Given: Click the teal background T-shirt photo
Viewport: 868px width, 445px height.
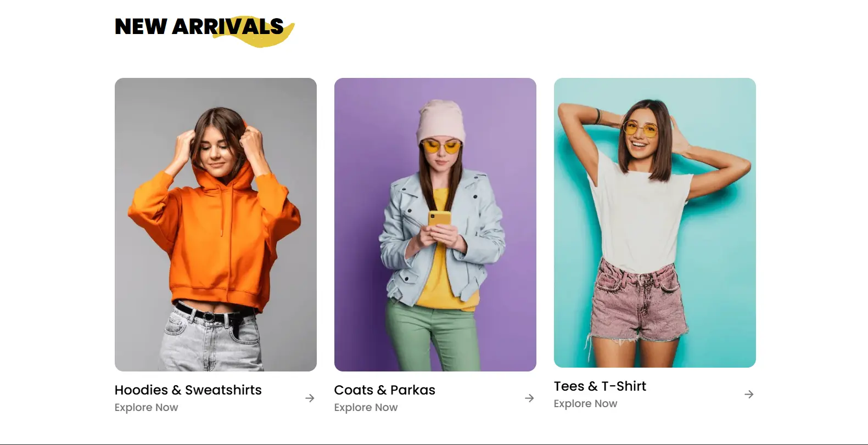Looking at the screenshot, I should point(655,223).
